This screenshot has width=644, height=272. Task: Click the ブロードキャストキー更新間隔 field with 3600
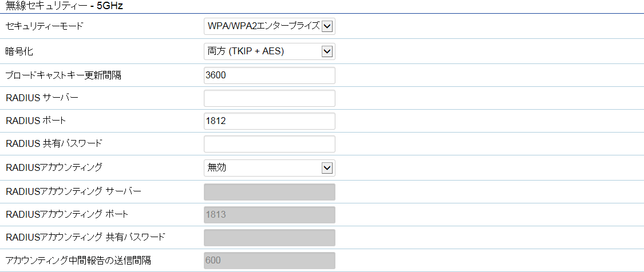click(x=270, y=75)
